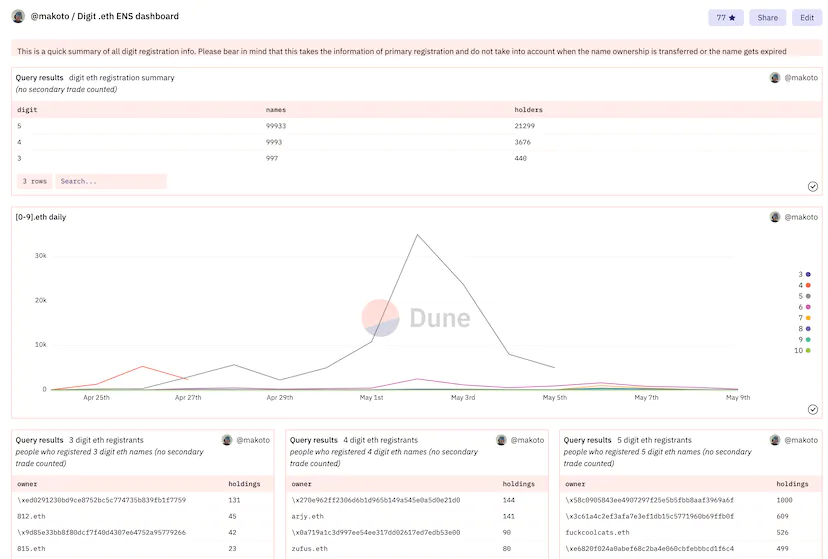
Task: Click the avatar on the 5 digit registrants panel
Action: [775, 440]
